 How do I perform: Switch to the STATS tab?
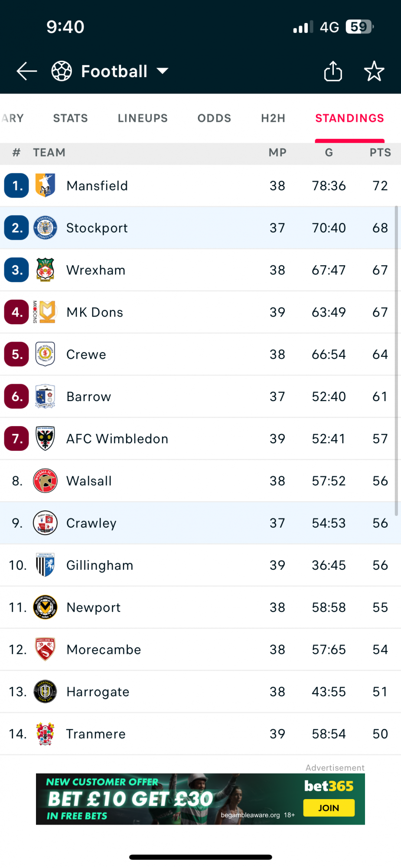click(x=71, y=118)
